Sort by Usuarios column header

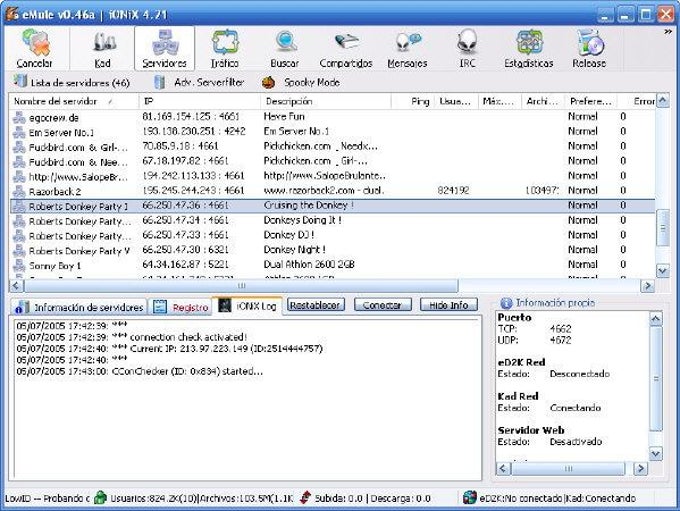point(456,101)
